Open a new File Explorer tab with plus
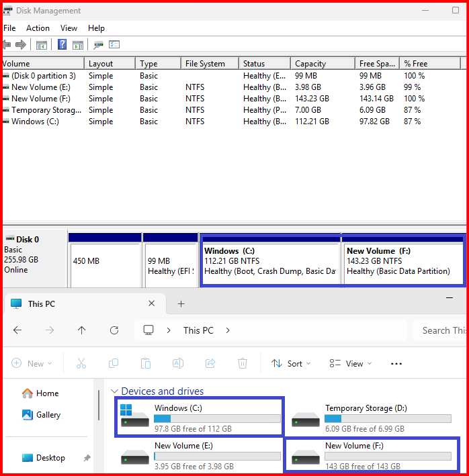Screen dimensions: 469x476 pos(181,304)
